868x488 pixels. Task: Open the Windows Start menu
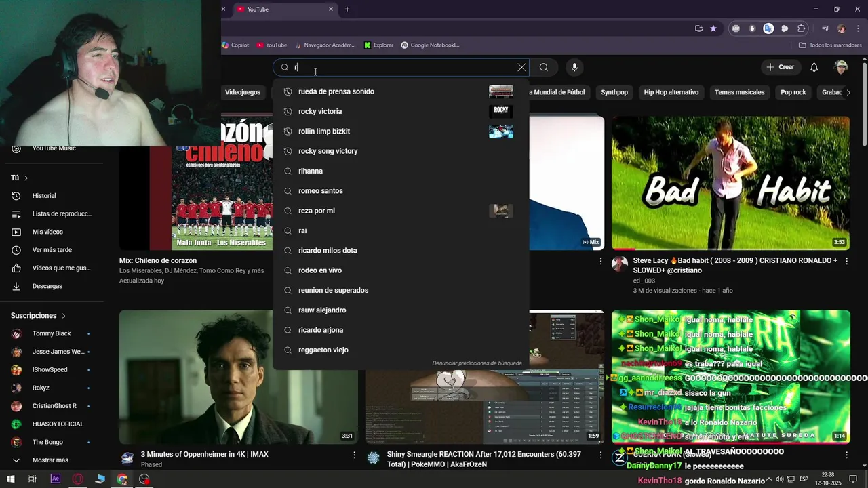click(12, 479)
